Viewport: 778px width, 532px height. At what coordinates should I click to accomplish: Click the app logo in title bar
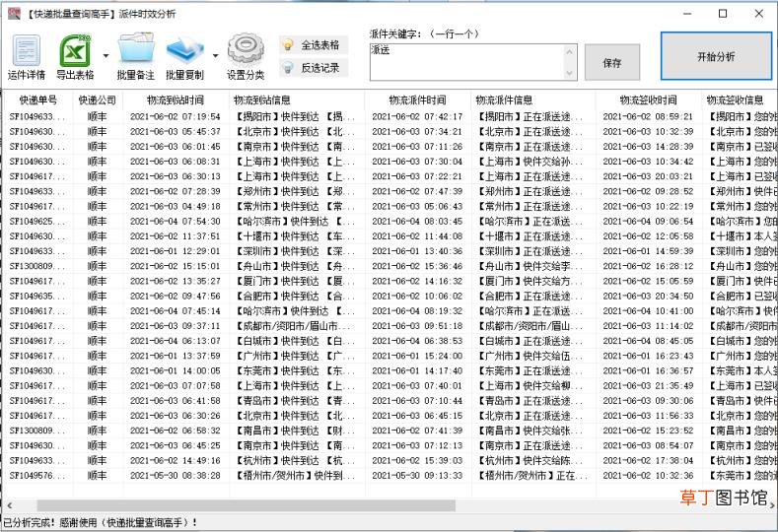click(x=14, y=14)
